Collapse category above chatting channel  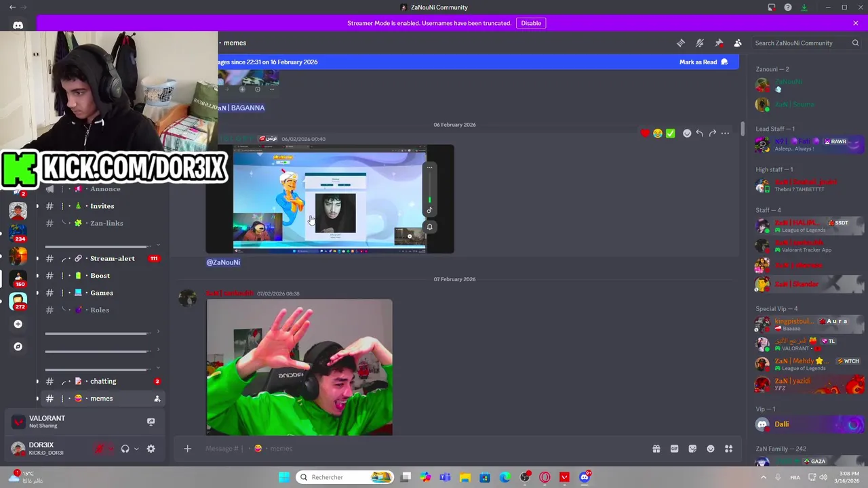pyautogui.click(x=102, y=369)
